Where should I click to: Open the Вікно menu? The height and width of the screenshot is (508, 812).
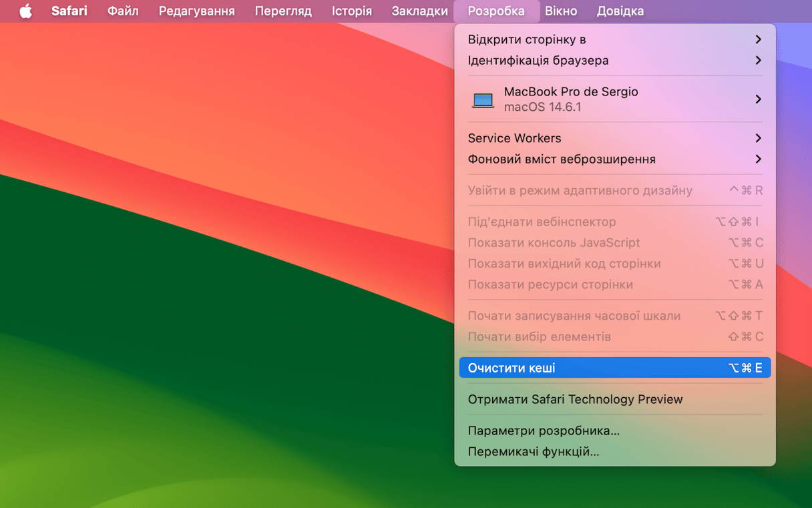(x=560, y=11)
